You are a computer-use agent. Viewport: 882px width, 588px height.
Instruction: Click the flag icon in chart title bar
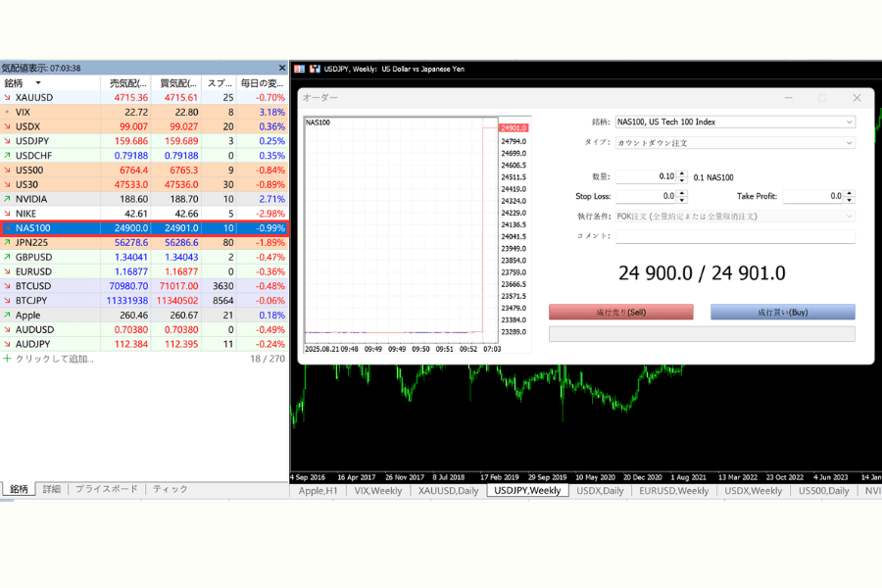[x=300, y=70]
